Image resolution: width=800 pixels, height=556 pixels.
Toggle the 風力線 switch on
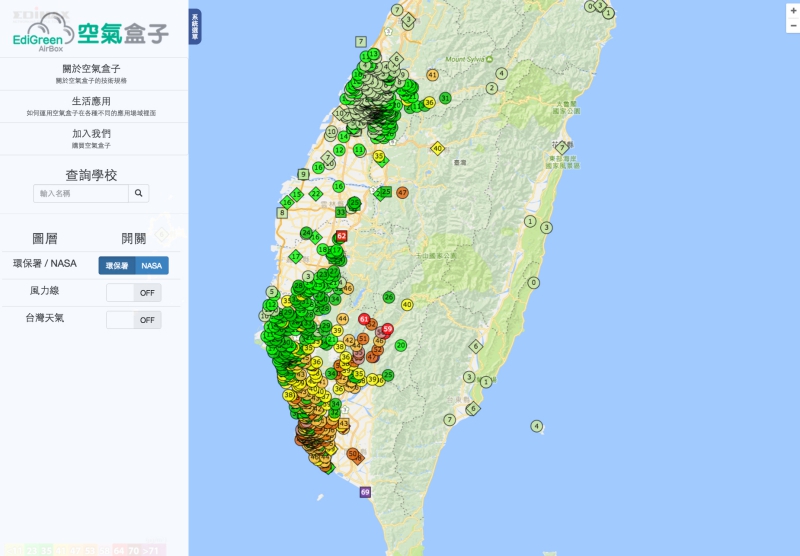pyautogui.click(x=134, y=293)
